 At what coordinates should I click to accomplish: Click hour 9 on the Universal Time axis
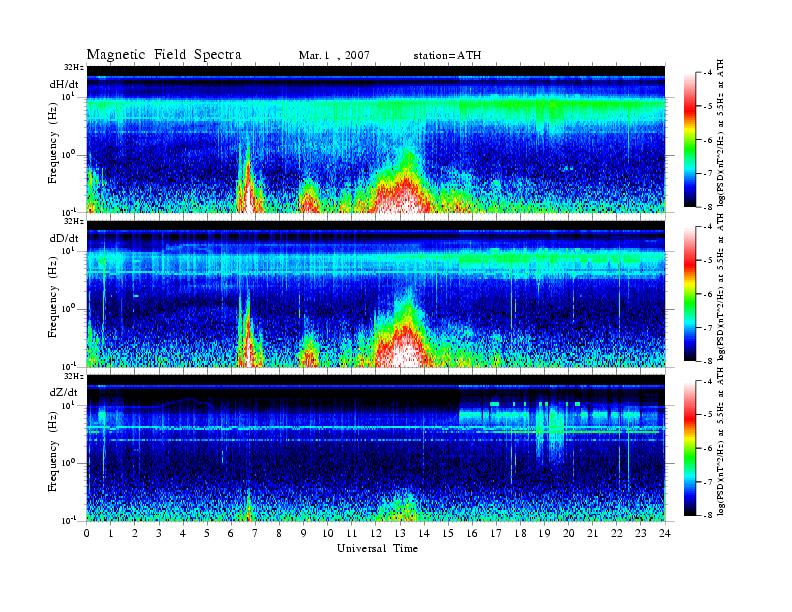[x=304, y=533]
